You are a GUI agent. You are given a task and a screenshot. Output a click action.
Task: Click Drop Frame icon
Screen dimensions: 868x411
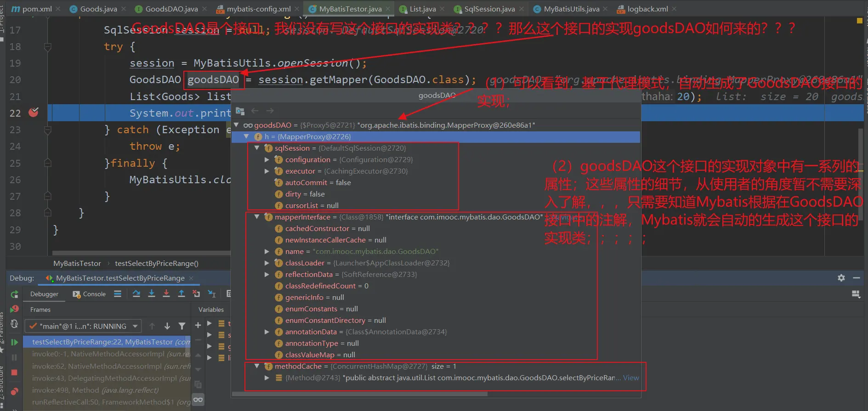coord(196,294)
